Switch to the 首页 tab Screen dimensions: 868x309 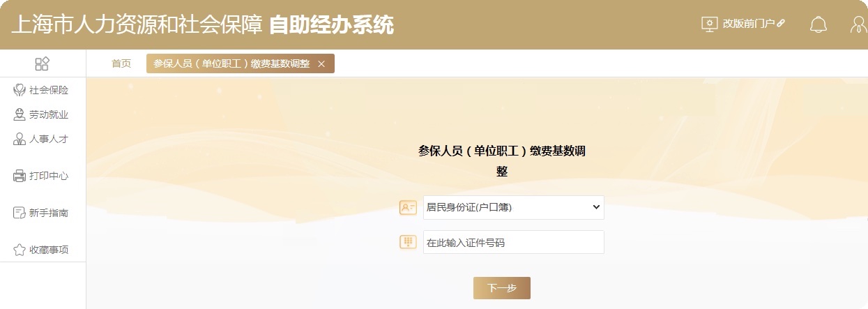coord(121,63)
